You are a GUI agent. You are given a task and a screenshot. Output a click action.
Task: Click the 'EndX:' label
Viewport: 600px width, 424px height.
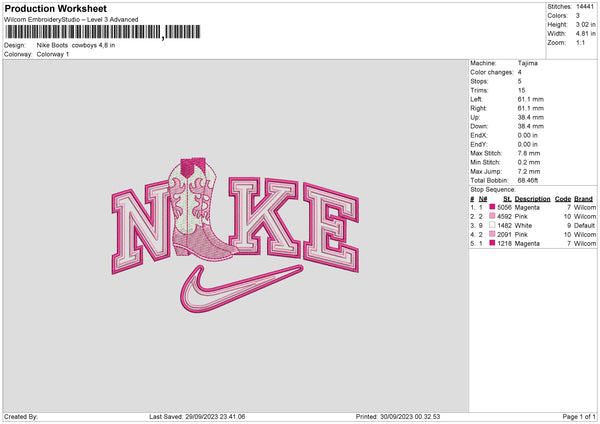(x=479, y=135)
